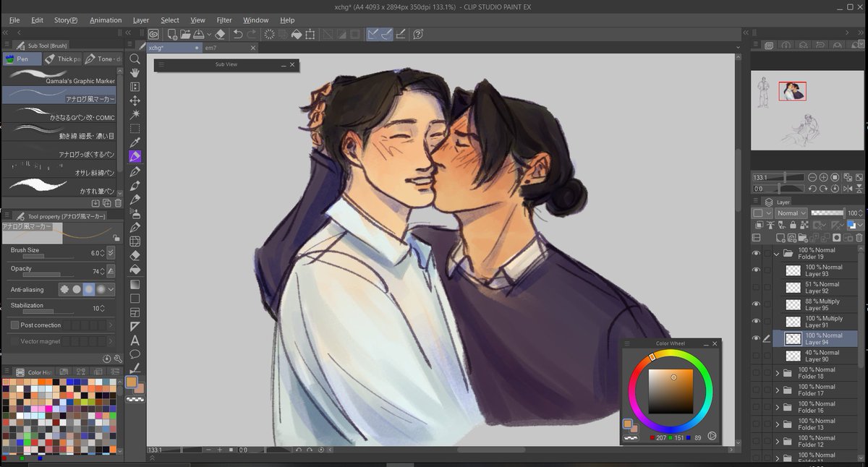Select the highlighted purple Pen tool
The image size is (868, 467).
pos(135,157)
